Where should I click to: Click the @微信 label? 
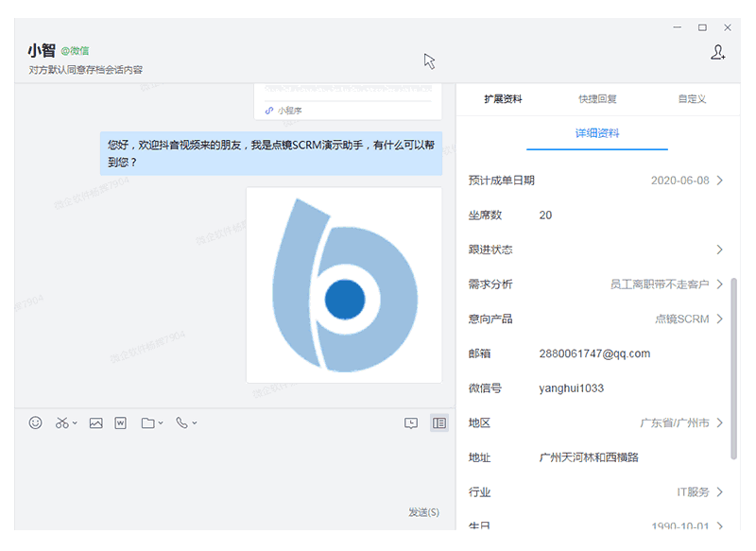point(75,51)
